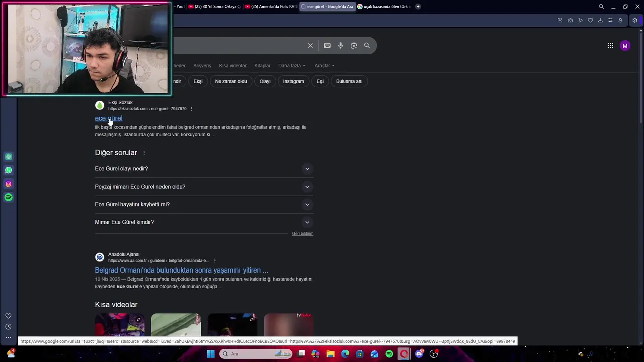Open the Spotify sidebar player

coord(8,197)
